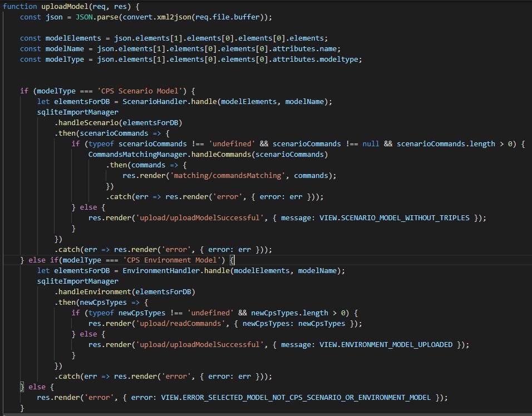Image resolution: width=532 pixels, height=416 pixels.
Task: Click the first sqliteImportManager identifier in scenario branch
Action: tap(77, 112)
